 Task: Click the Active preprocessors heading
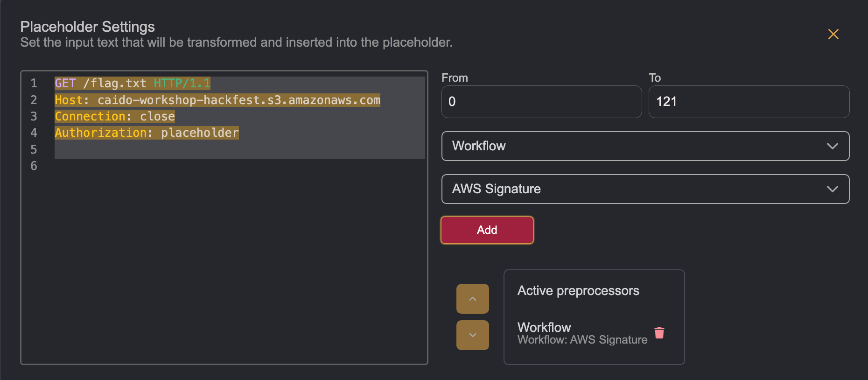(x=578, y=291)
